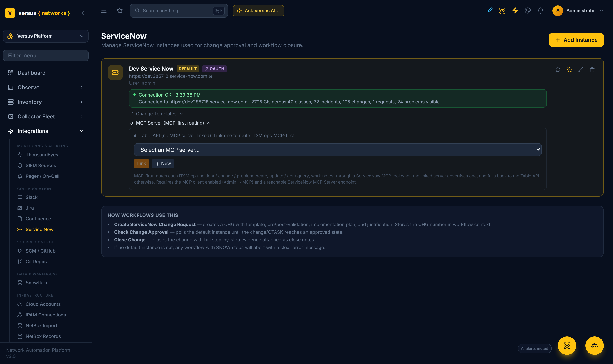Screen dimensions: 613x364
Task: Edit the Dev Service Now instance
Action: coord(581,70)
